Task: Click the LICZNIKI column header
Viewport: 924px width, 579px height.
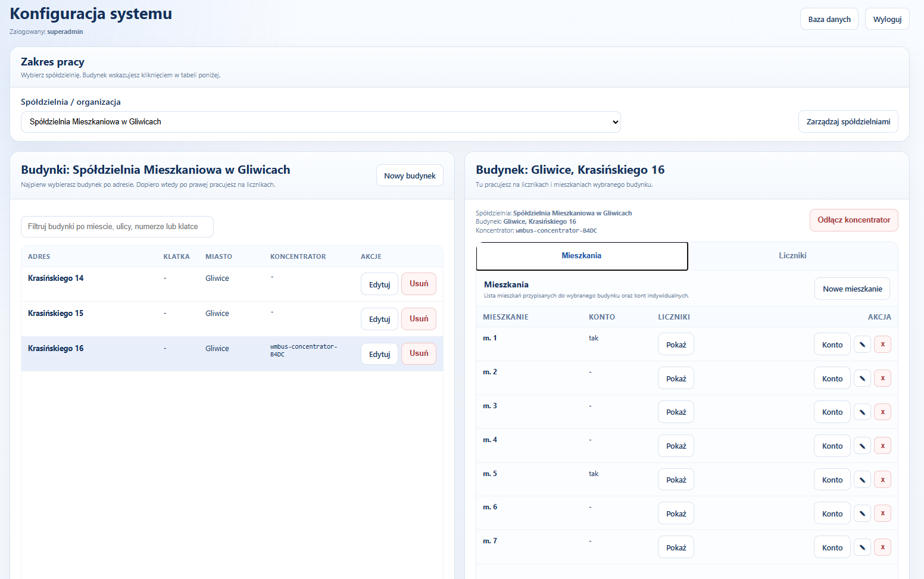Action: click(674, 317)
